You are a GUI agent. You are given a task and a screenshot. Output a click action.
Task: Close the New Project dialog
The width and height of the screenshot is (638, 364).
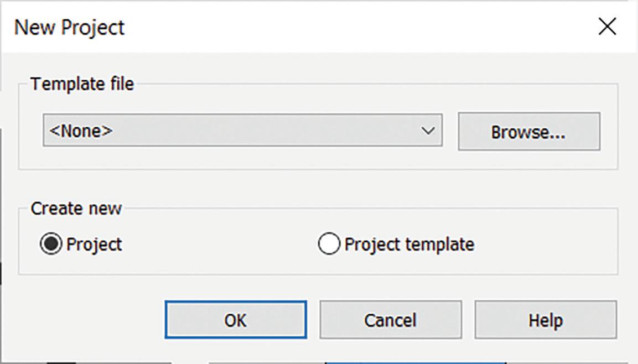click(607, 27)
